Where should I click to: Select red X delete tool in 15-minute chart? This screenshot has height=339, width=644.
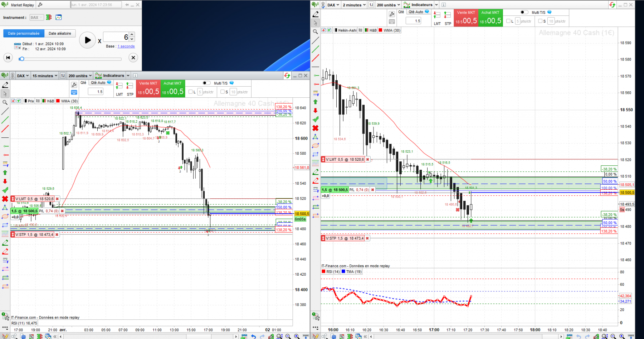[x=5, y=199]
